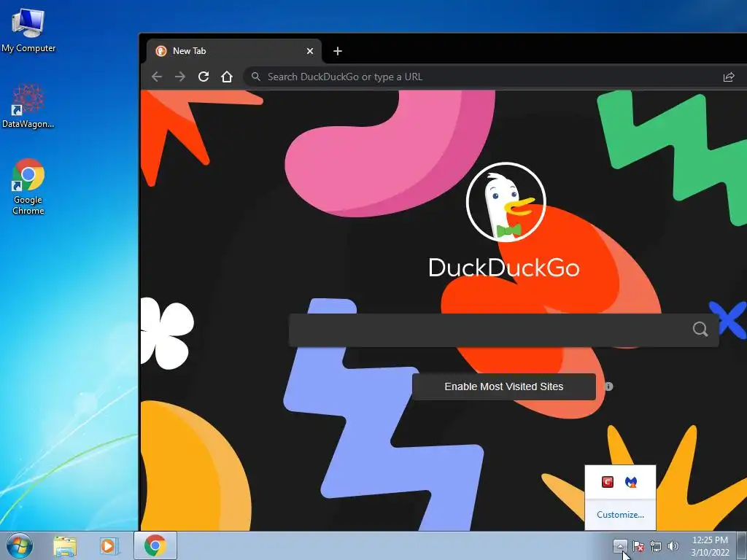Click the search glass icon in address bar
The width and height of the screenshot is (747, 560).
256,77
